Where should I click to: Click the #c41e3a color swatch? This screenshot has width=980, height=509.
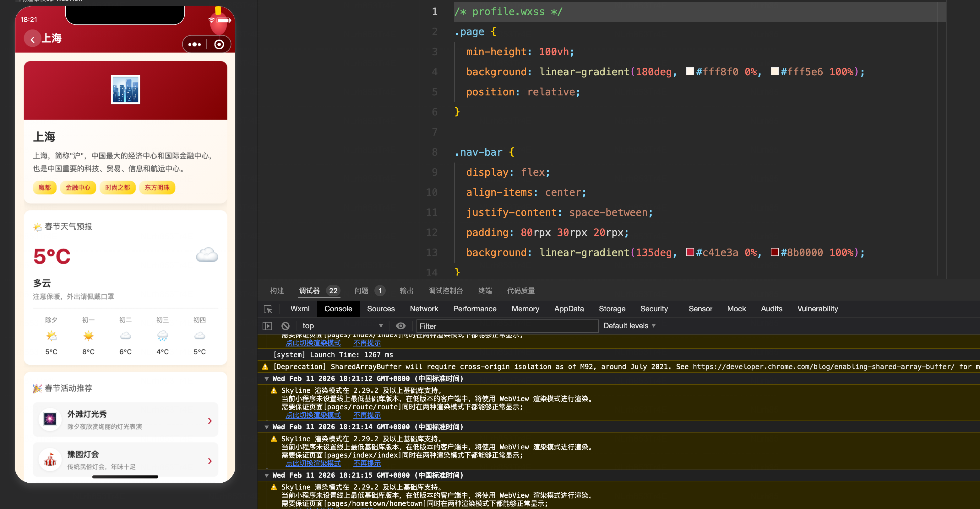pyautogui.click(x=690, y=252)
